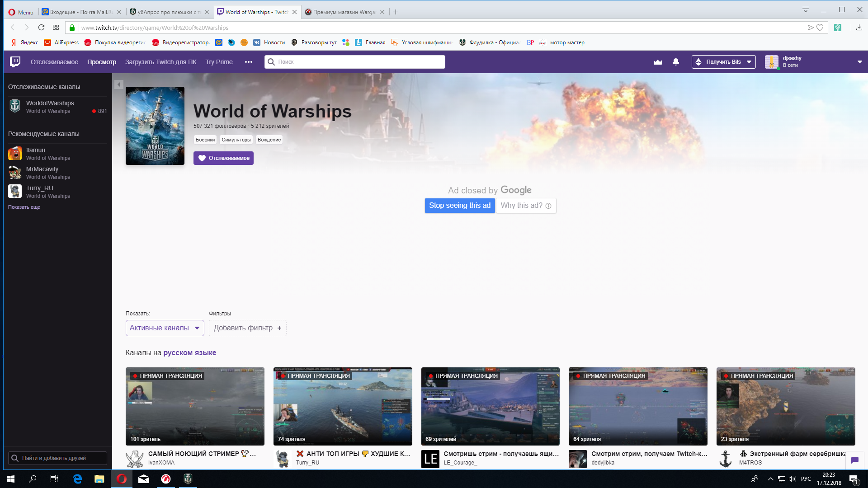Switch to Премиум магазин Wargaming tab

coord(345,12)
